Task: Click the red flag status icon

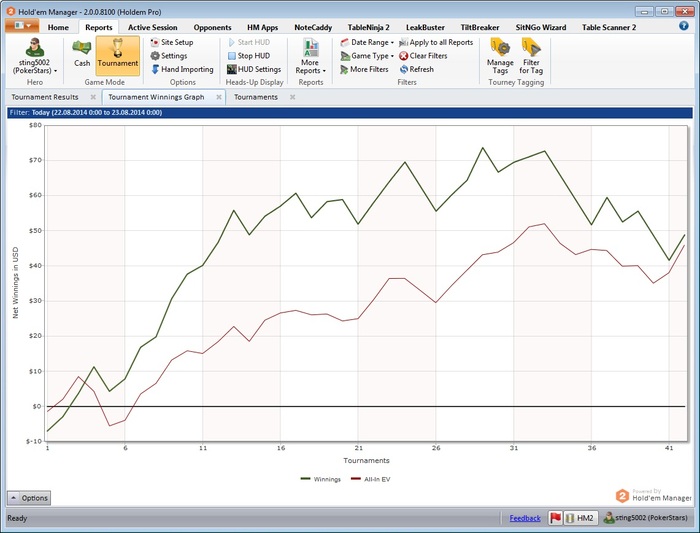Action: tap(555, 518)
